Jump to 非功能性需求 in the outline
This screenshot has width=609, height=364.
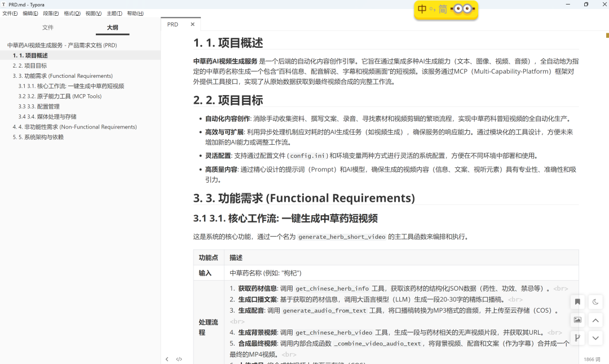tap(74, 127)
